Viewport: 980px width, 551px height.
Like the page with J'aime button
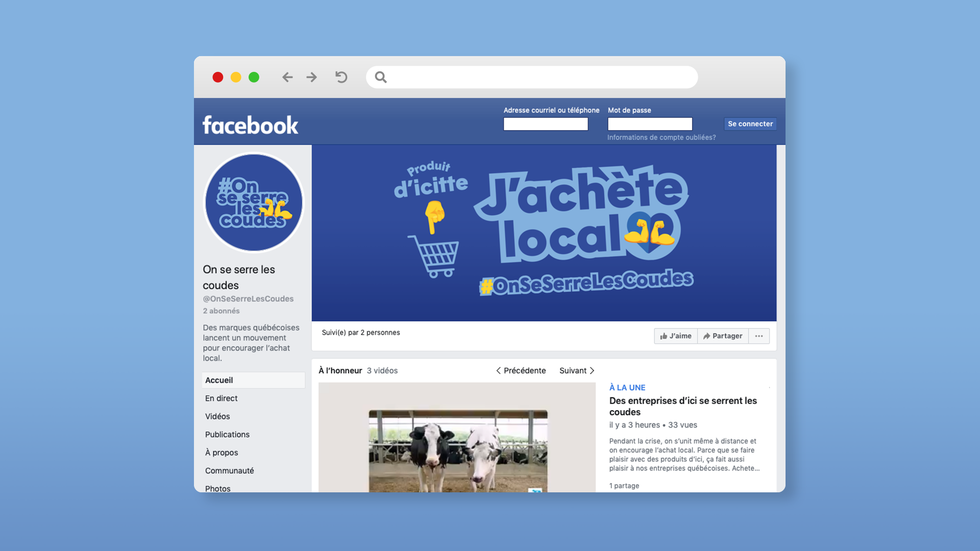[675, 336]
